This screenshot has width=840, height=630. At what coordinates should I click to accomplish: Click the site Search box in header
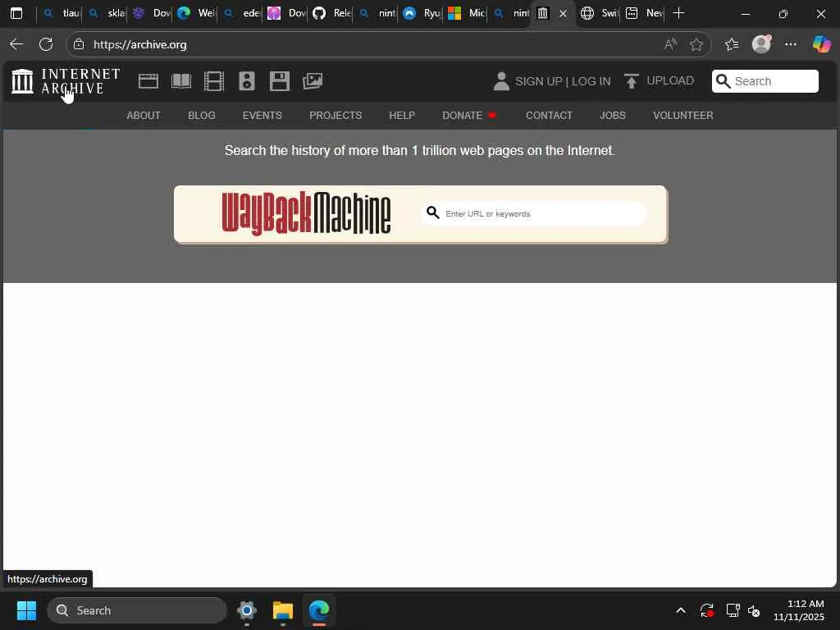pyautogui.click(x=765, y=81)
